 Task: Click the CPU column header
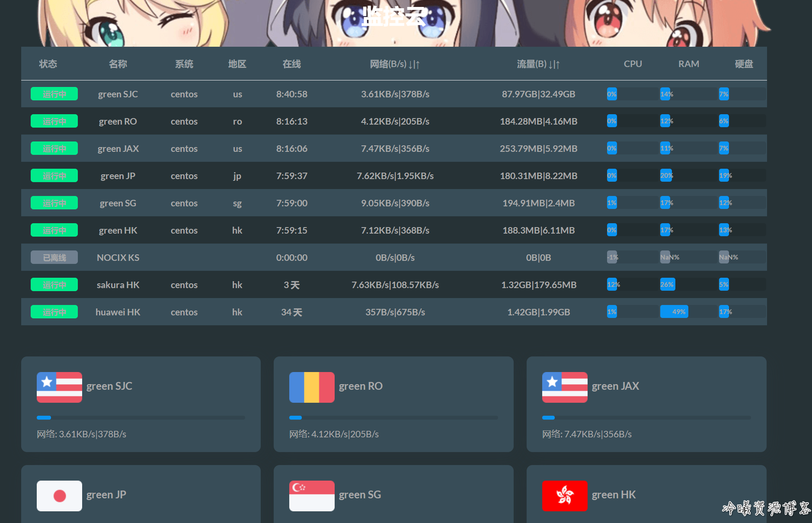click(x=633, y=64)
